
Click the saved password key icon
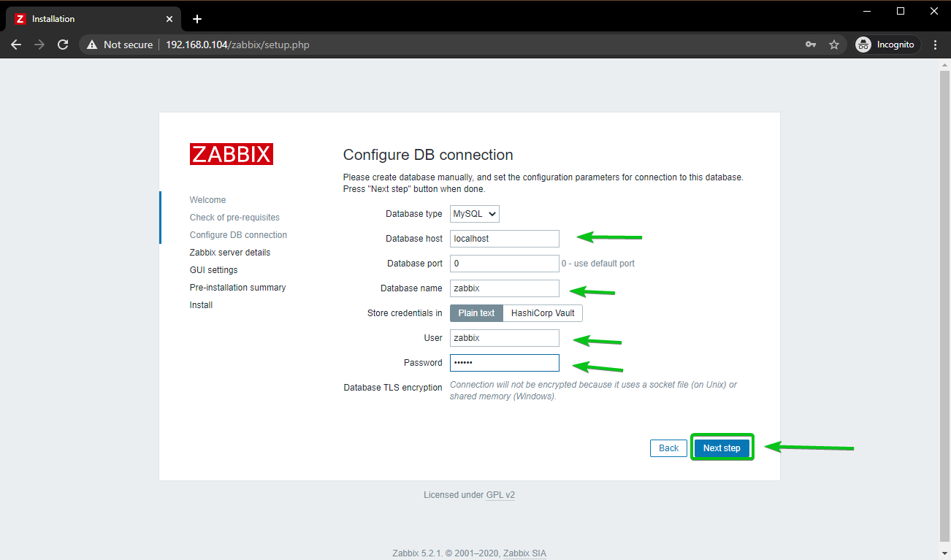click(811, 45)
